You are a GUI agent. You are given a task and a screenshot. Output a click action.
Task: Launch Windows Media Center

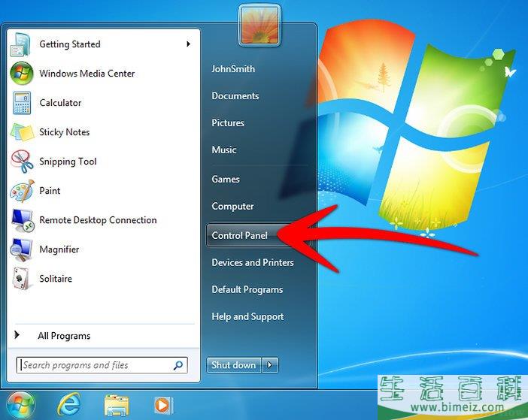(87, 74)
